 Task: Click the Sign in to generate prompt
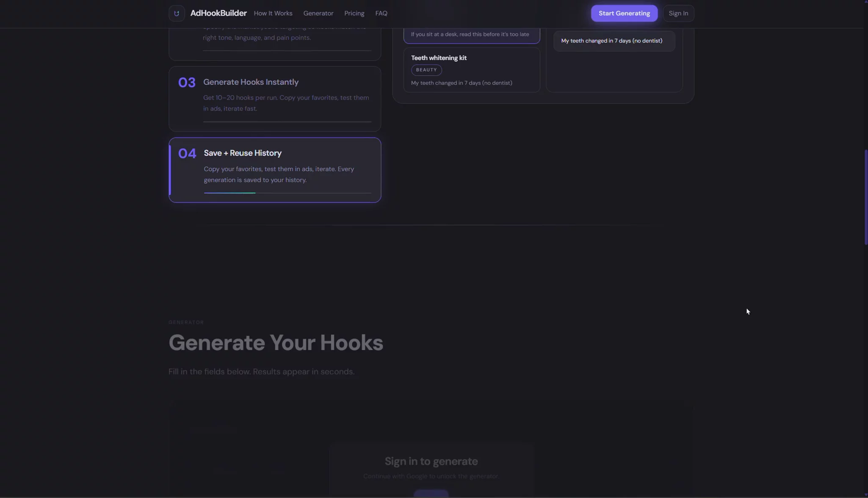(430, 461)
